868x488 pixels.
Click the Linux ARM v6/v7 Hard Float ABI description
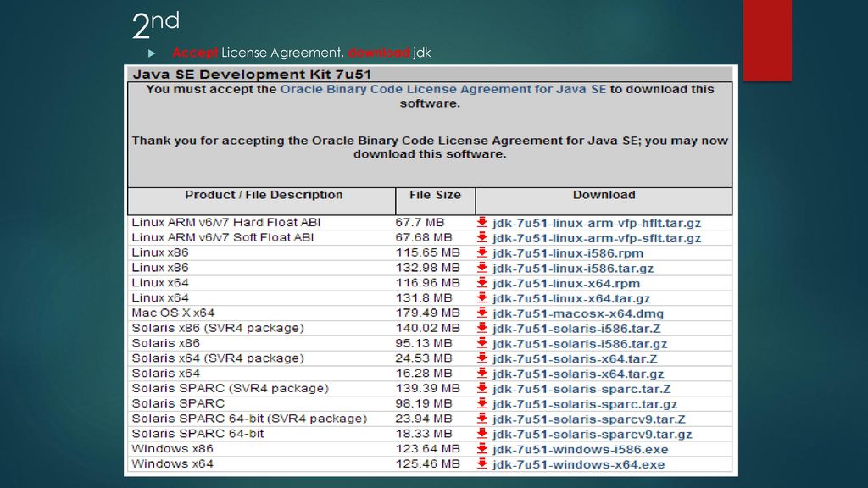pyautogui.click(x=225, y=223)
